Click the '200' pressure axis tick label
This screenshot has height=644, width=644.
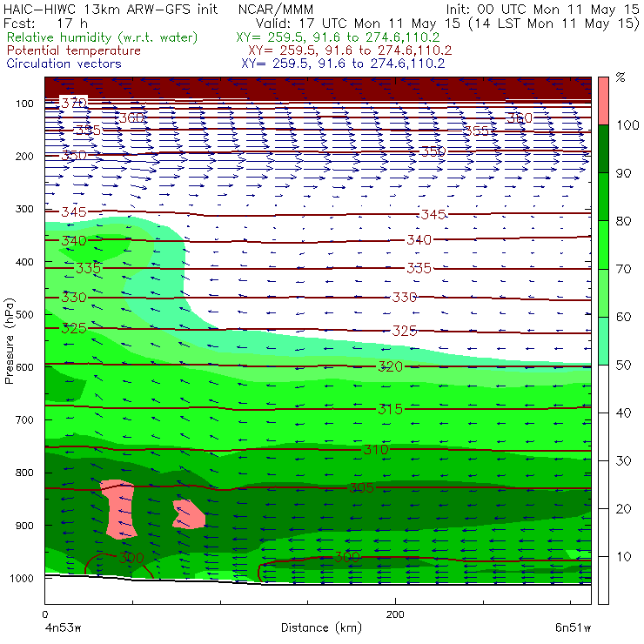(x=24, y=156)
